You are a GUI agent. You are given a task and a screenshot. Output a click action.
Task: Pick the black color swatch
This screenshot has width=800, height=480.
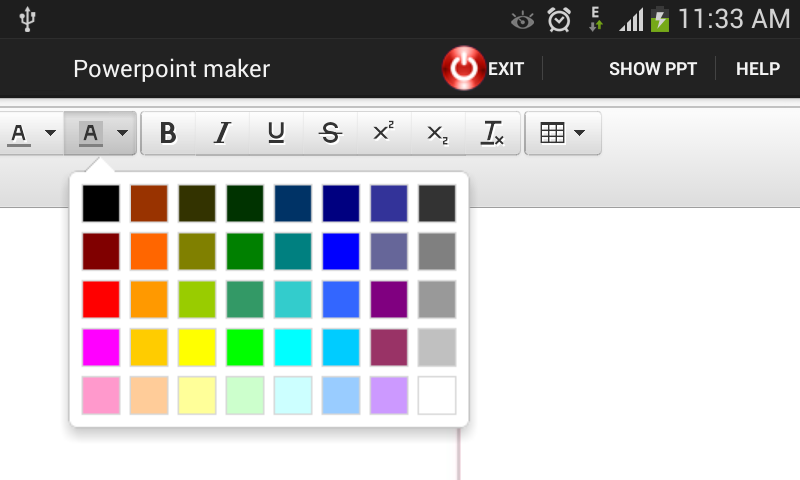click(x=101, y=204)
